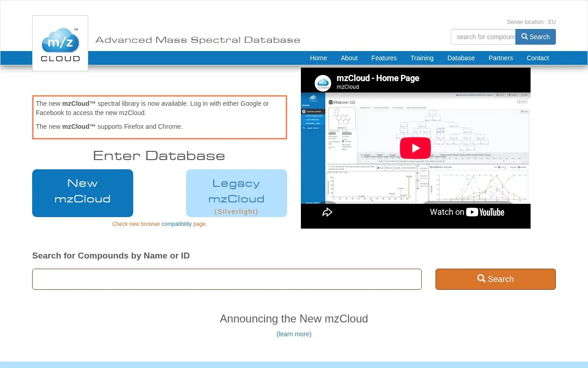
Task: Open the About menu item
Action: (x=349, y=58)
